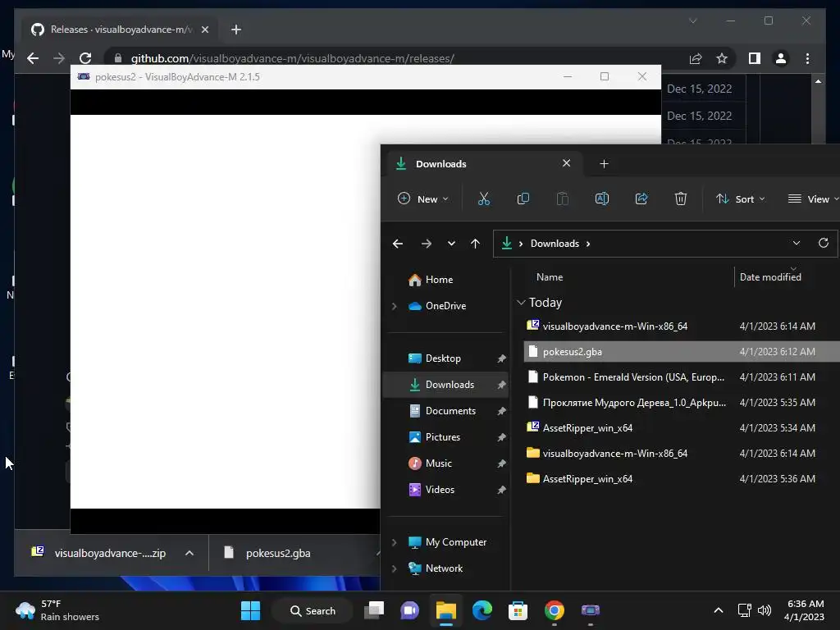Select the visualboyadvance-m-Win-x86_64 zip archive

682,326
